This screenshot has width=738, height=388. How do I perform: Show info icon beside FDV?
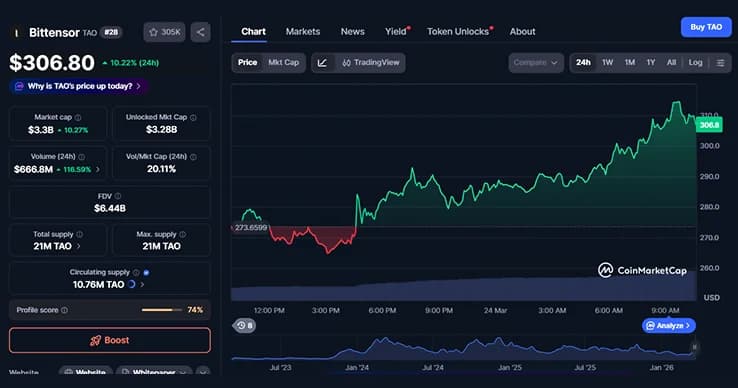(118, 196)
